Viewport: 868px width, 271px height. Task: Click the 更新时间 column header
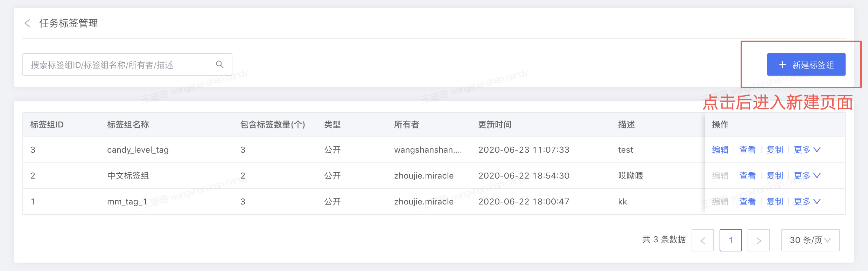tap(495, 125)
